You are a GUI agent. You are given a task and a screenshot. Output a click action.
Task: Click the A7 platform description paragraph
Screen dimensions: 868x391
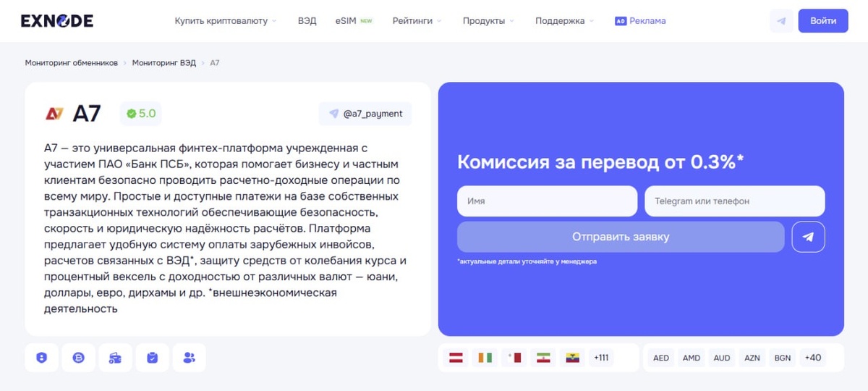[x=226, y=227]
